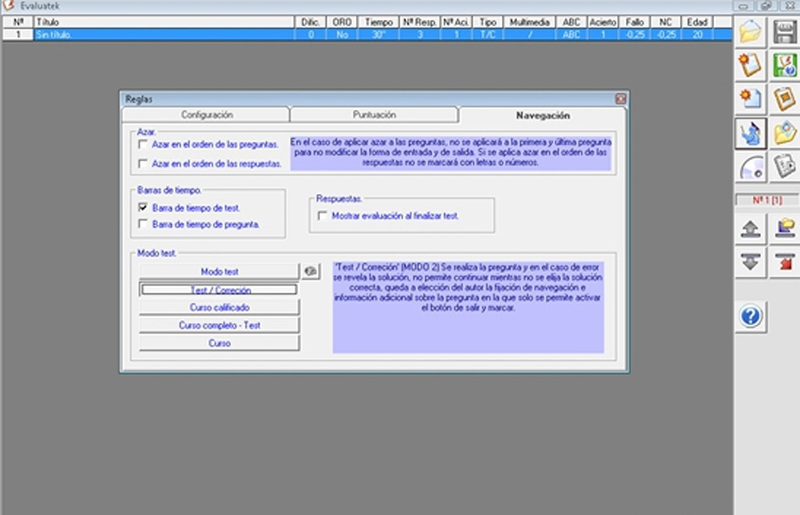The height and width of the screenshot is (515, 800).
Task: Click the Modo test button
Action: 219,272
